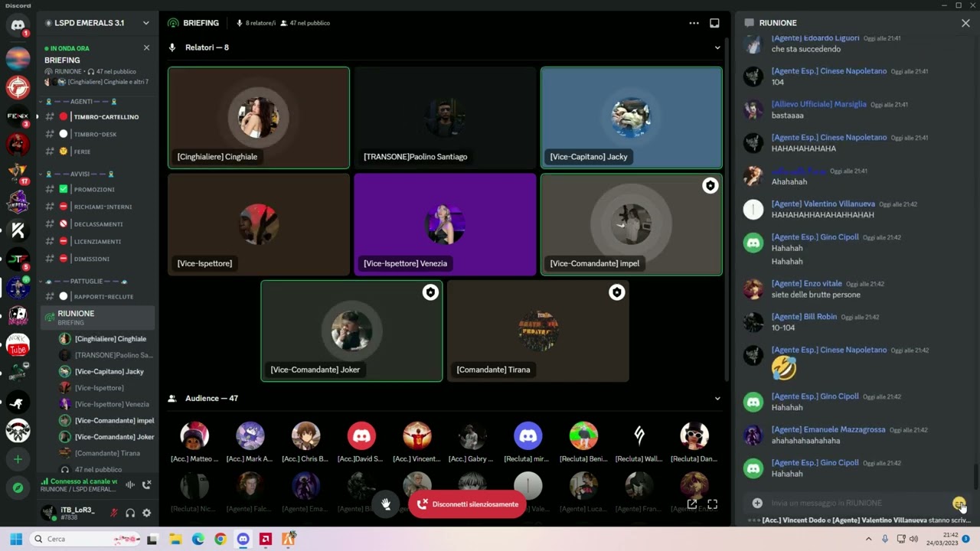Click username [Agente] Emanuele Mazzagrossa in chat
Image resolution: width=980 pixels, height=551 pixels.
point(828,430)
